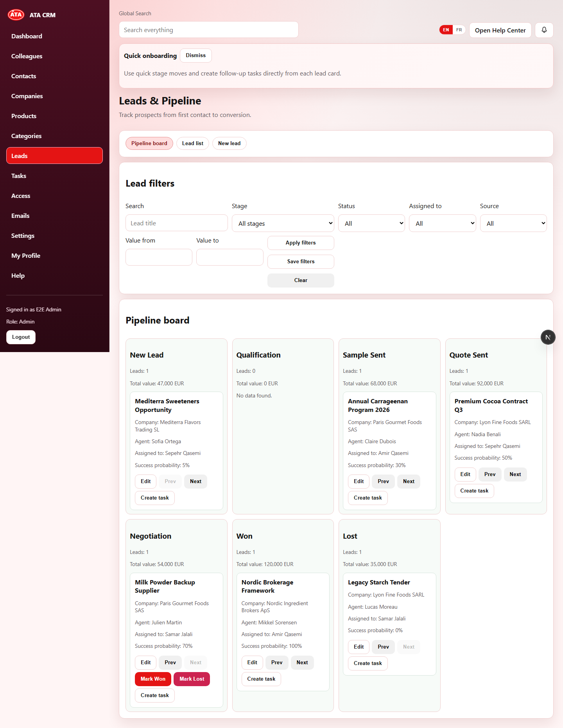Screen dimensions: 563x728
Task: Move Legacy Starch Tender to Prev stage
Action: click(383, 647)
